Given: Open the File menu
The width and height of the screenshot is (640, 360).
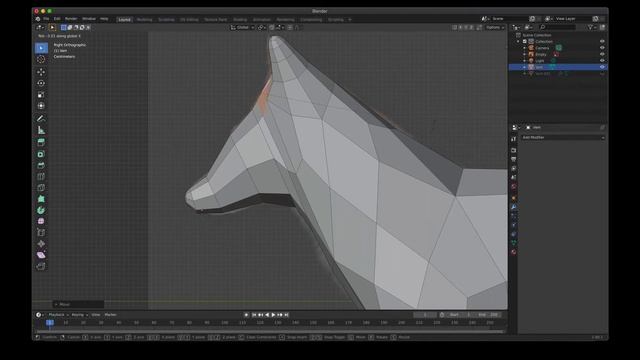Looking at the screenshot, I should (46, 19).
